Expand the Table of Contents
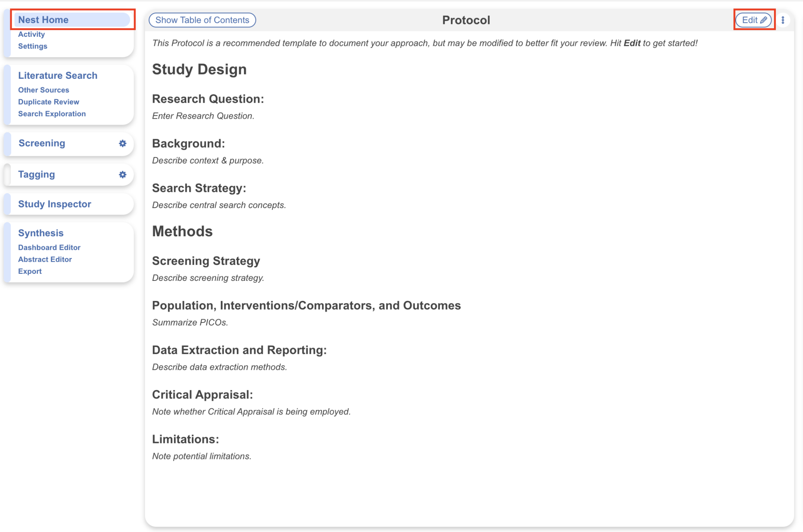 [202, 20]
